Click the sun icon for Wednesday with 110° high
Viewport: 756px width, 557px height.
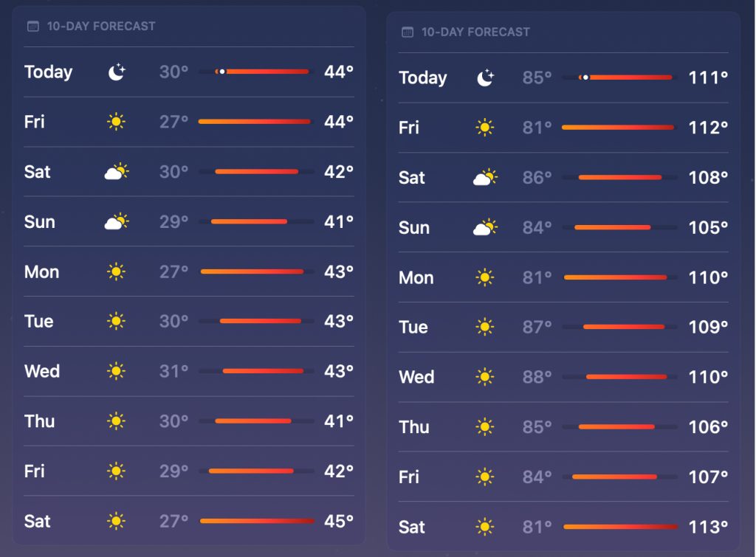point(484,377)
